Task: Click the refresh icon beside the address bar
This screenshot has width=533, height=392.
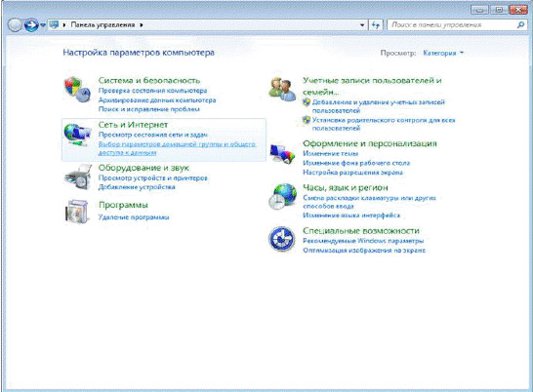Action: tap(376, 24)
